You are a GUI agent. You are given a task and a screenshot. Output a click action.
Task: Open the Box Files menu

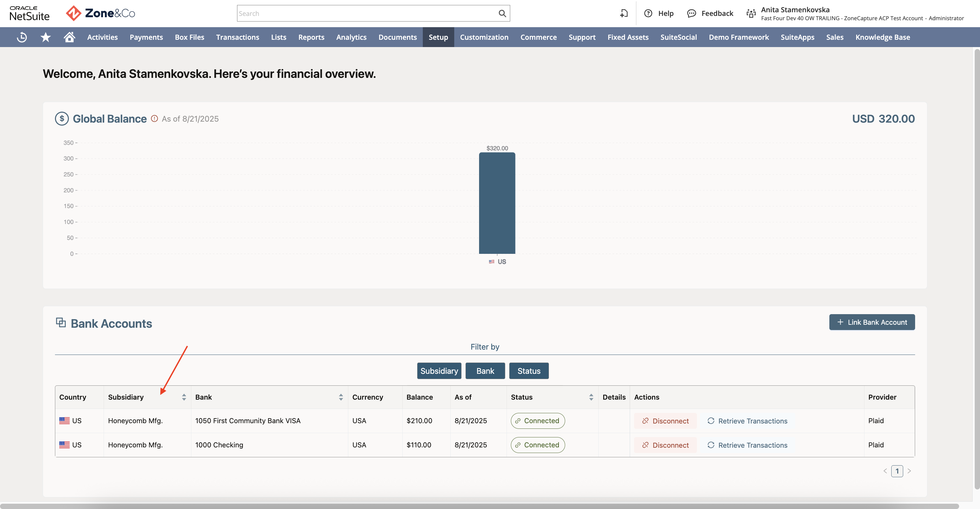189,37
